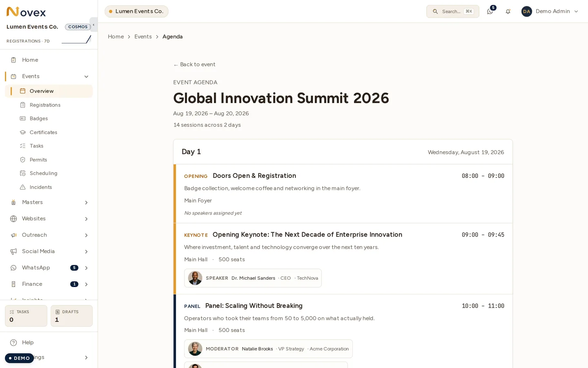Image resolution: width=588 pixels, height=368 pixels.
Task: Click the Home clipboard icon in sidebar
Action: 13,60
